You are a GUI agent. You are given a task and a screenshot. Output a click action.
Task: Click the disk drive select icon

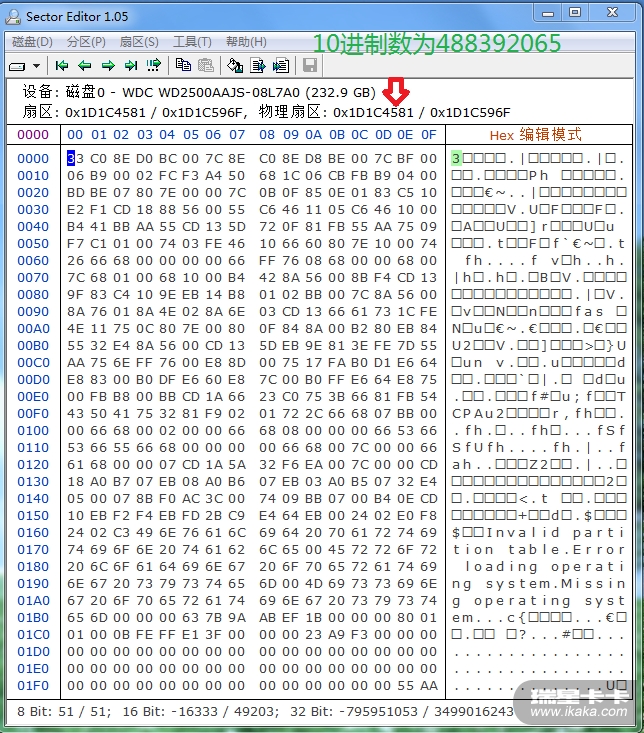click(17, 66)
